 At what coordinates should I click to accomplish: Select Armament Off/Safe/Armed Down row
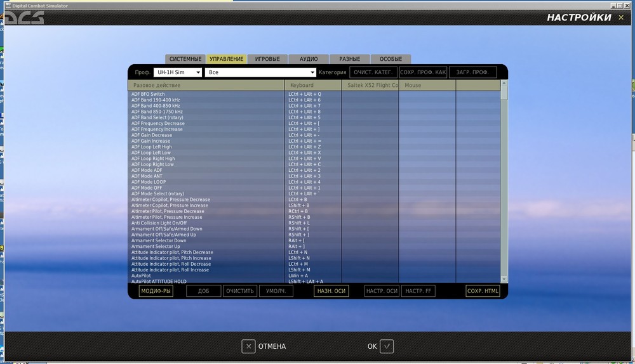pos(314,229)
